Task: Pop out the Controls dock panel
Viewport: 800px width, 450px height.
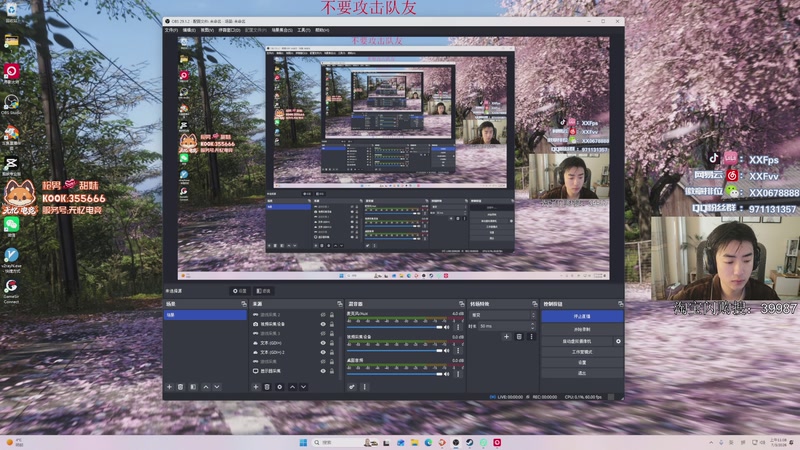Action: coord(620,304)
